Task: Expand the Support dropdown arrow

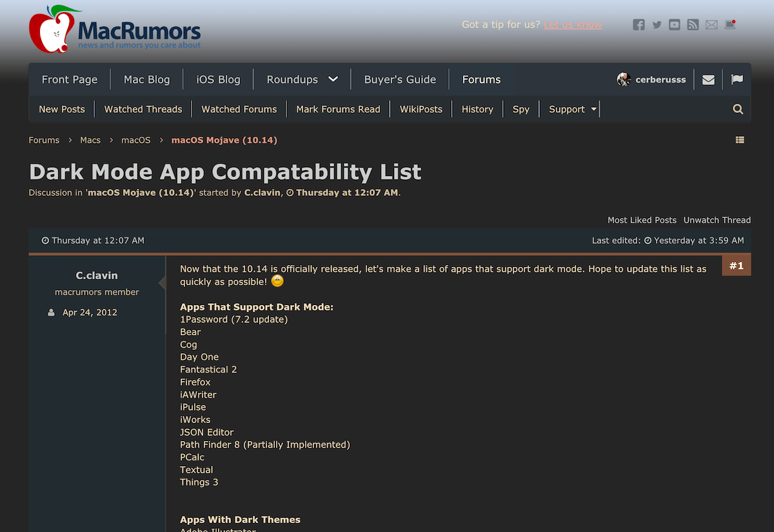Action: [594, 109]
